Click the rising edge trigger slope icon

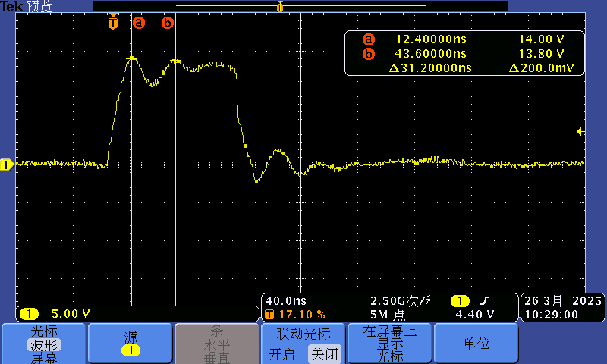point(483,301)
